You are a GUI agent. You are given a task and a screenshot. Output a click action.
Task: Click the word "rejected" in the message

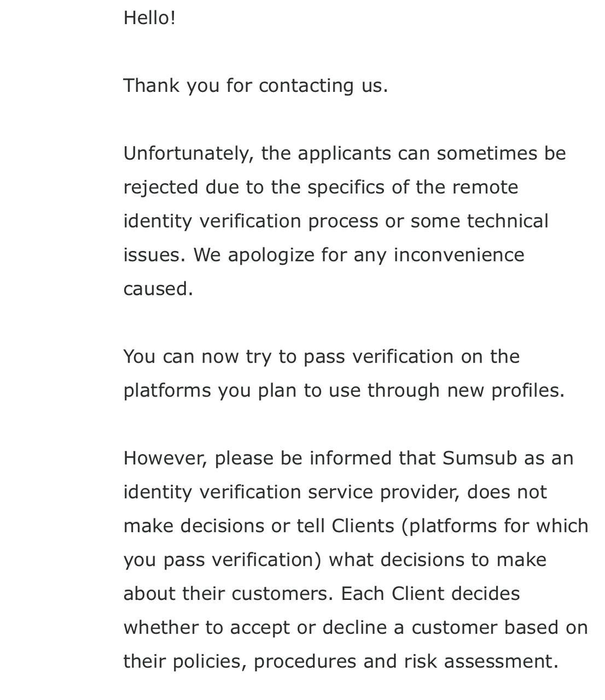[161, 187]
